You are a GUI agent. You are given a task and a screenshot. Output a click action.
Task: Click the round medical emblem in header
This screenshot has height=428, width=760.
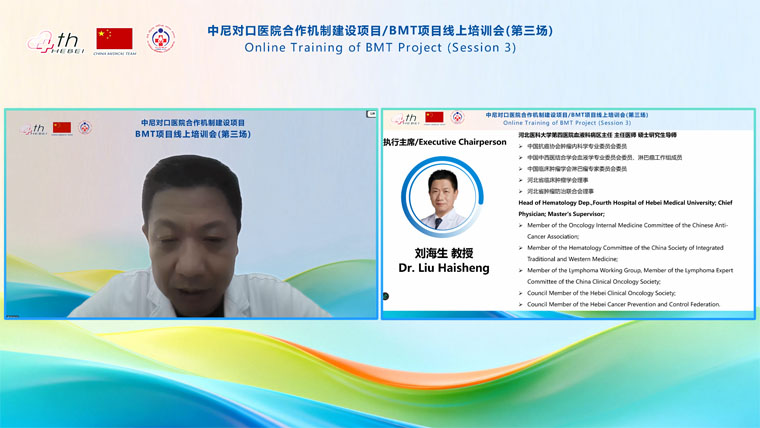[x=161, y=39]
